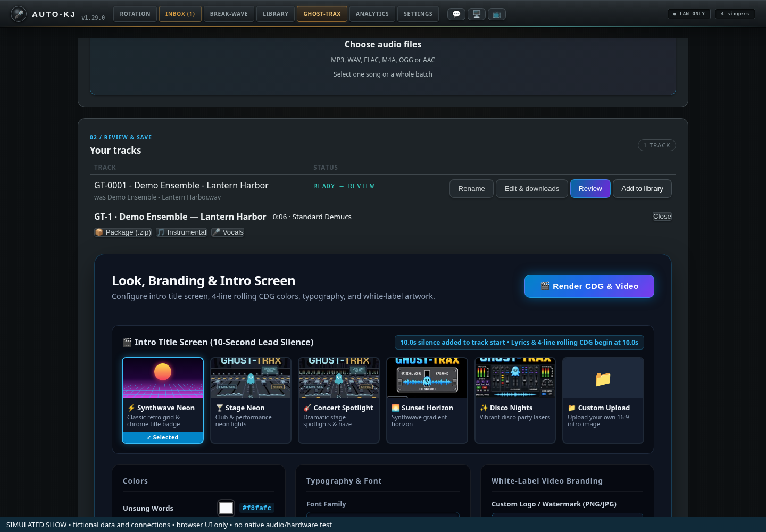Add the track to library
Screen dimensions: 766x532
[642, 189]
